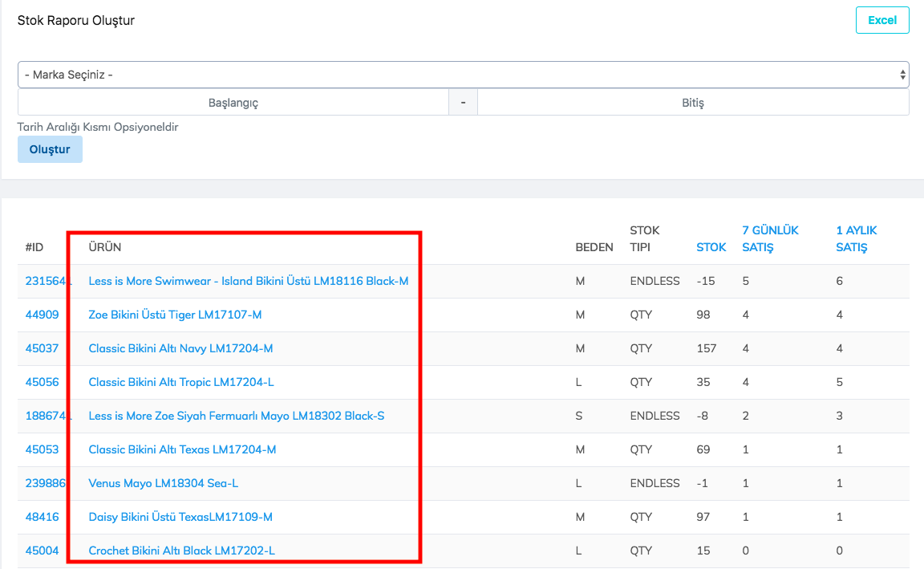This screenshot has width=924, height=569.
Task: Open Classic Bikini Altı Tropic product
Action: pos(181,382)
